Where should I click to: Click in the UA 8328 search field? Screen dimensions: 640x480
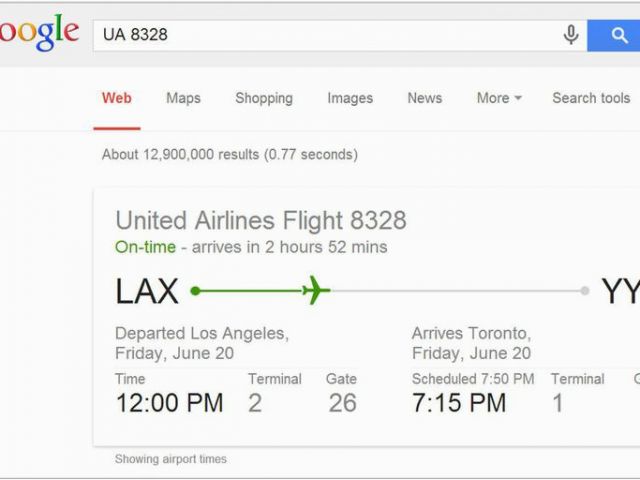(327, 36)
